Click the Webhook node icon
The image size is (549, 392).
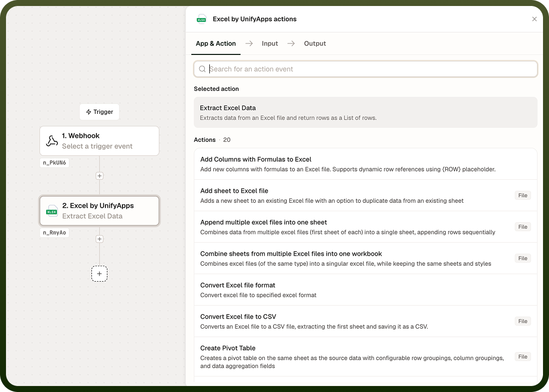(x=52, y=141)
